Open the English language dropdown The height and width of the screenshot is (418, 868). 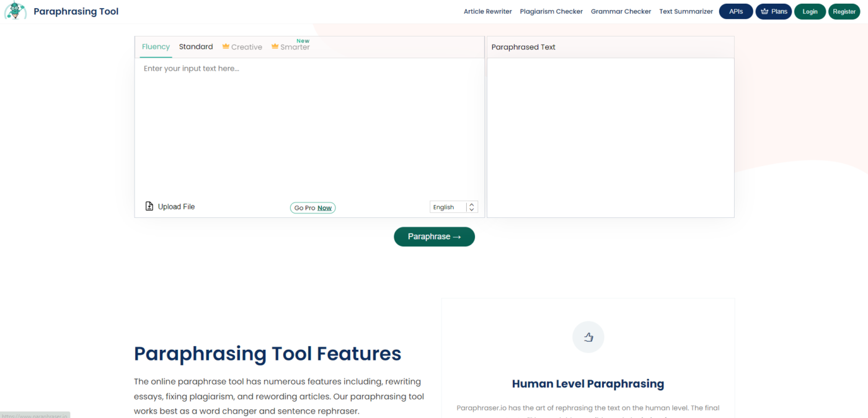coord(447,207)
